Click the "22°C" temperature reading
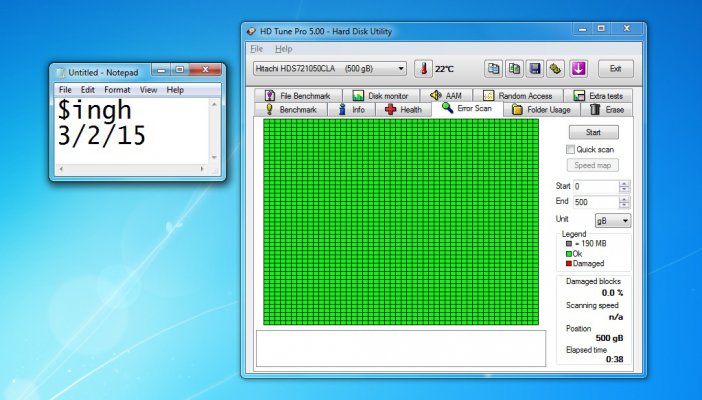 [444, 69]
